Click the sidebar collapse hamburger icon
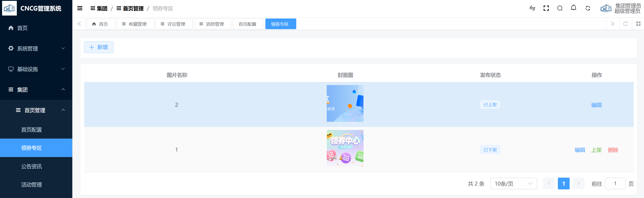Image resolution: width=644 pixels, height=198 pixels. (x=80, y=8)
